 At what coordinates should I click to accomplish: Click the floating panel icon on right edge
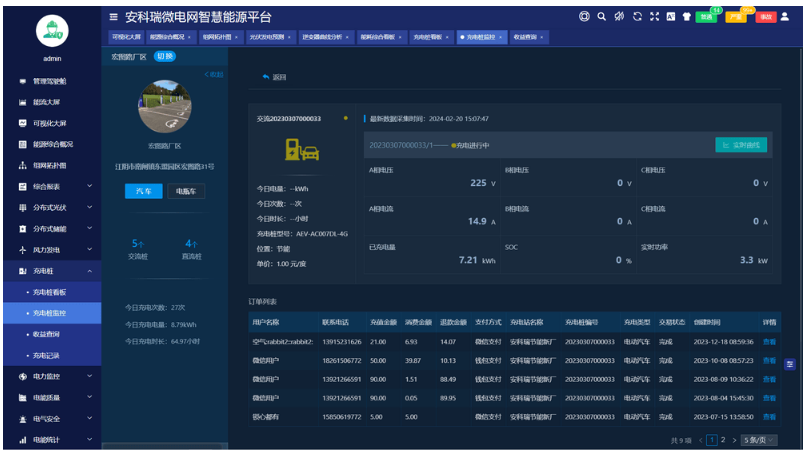point(789,363)
